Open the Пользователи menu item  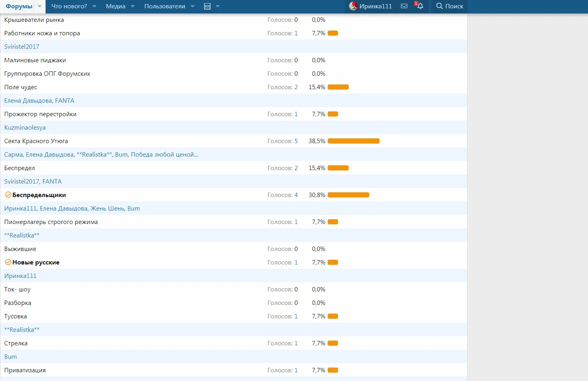coord(165,6)
